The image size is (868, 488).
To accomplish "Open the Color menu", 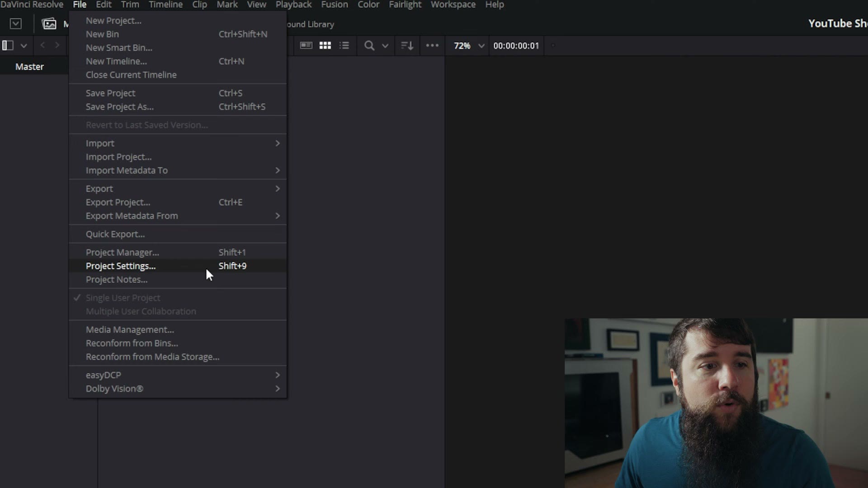I will (368, 5).
